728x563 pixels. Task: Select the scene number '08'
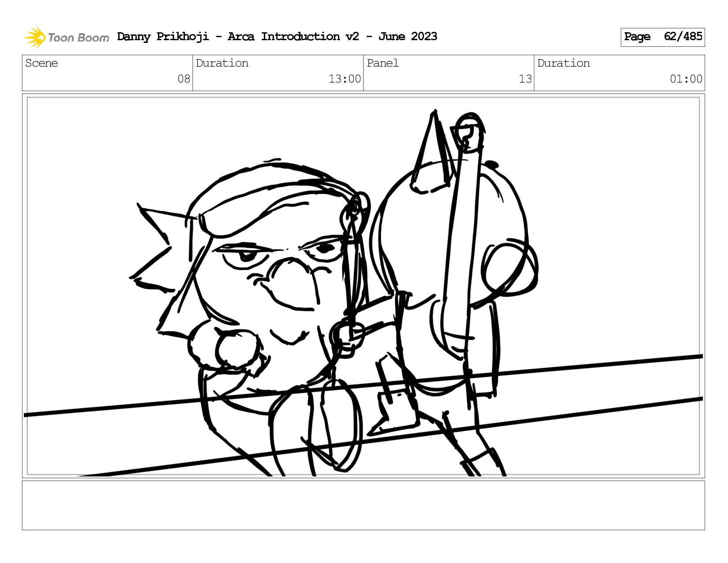[184, 79]
